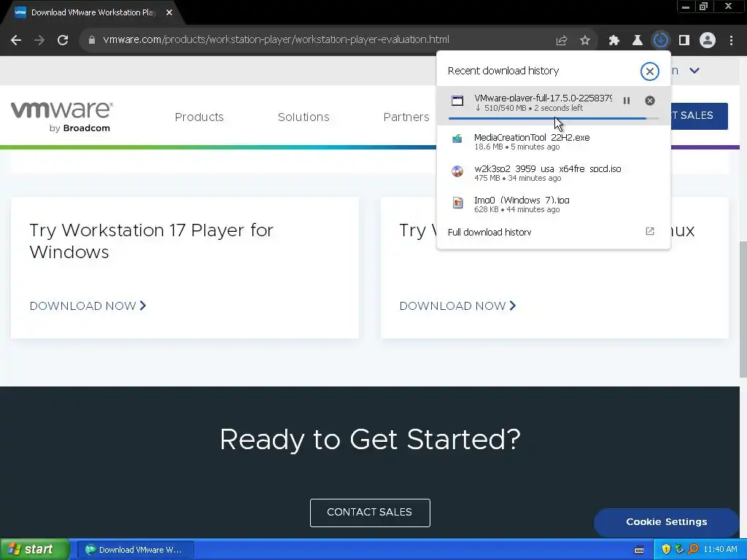Click the Ready to Get Started heading
Screen dimensions: 747x560
pos(370,439)
